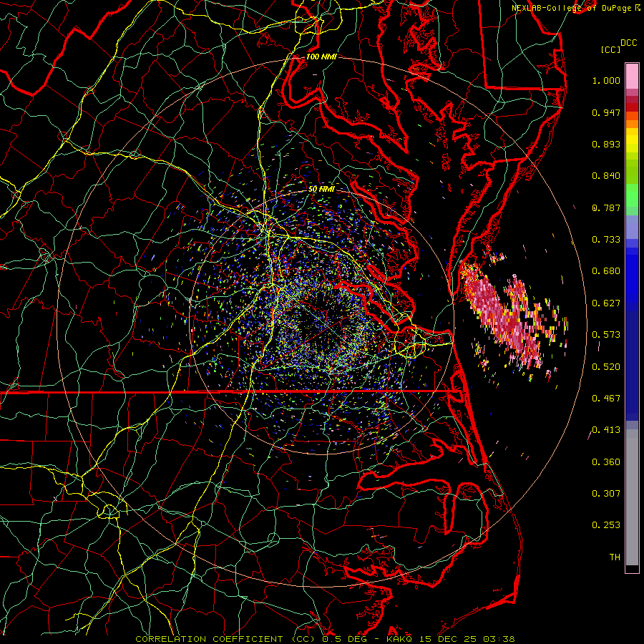This screenshot has width=644, height=644.
Task: Click the 100 NMI range ring label
Action: pyautogui.click(x=321, y=57)
